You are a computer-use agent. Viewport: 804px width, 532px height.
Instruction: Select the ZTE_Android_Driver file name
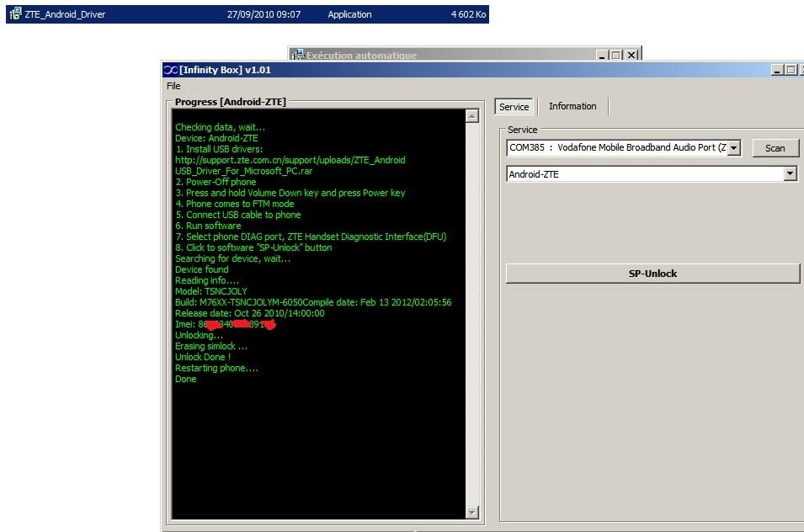pyautogui.click(x=65, y=14)
